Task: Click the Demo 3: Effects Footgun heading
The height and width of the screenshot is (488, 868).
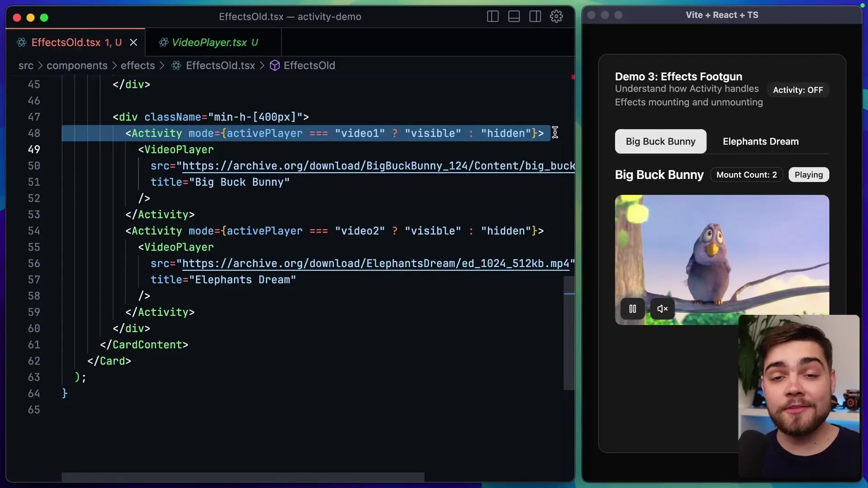Action: [x=679, y=76]
